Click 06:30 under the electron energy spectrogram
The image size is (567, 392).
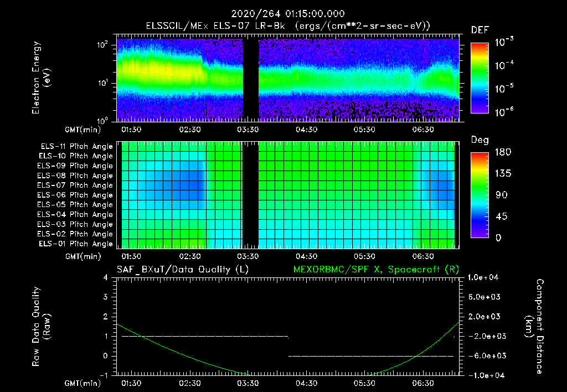click(x=422, y=130)
